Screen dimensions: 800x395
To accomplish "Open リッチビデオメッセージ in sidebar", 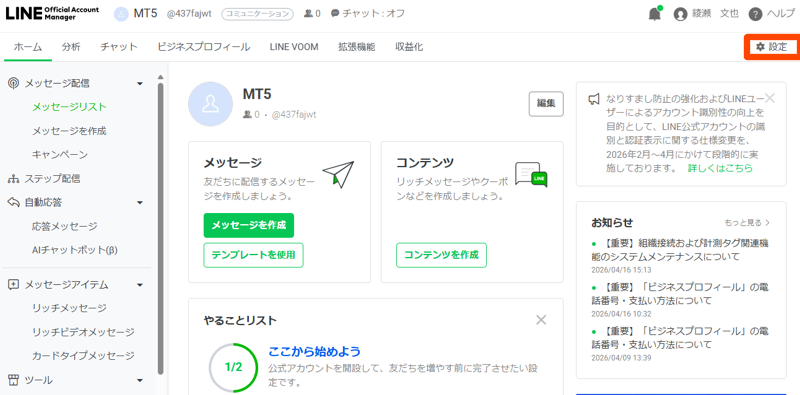I will (x=83, y=332).
